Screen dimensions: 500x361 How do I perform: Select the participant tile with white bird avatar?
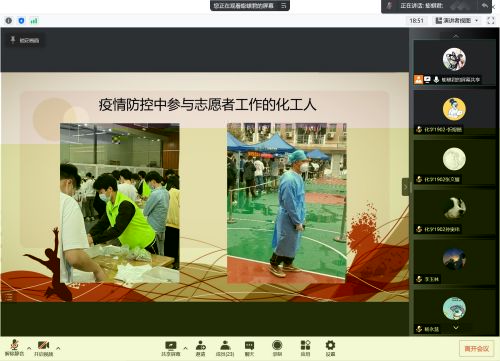pos(454,212)
